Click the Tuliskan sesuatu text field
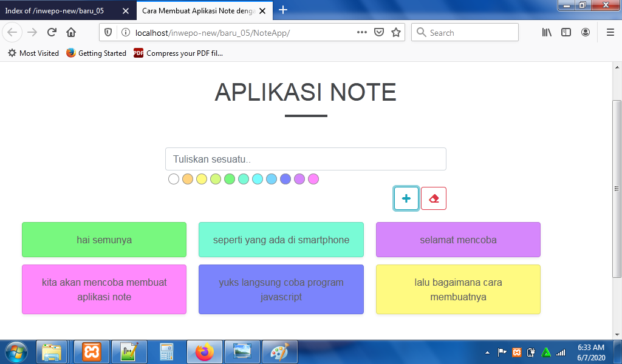 306,159
